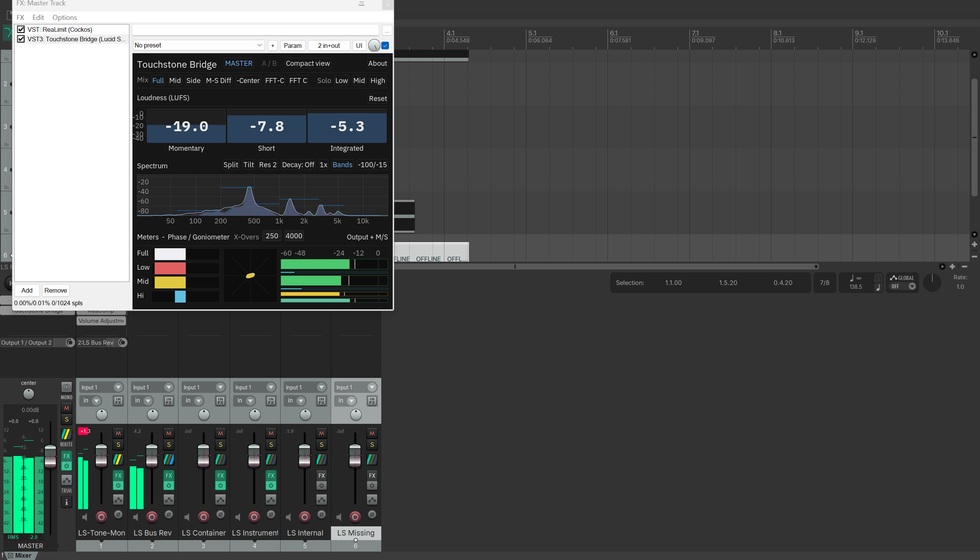Click the FX comment field's ellipsis button

tap(387, 31)
